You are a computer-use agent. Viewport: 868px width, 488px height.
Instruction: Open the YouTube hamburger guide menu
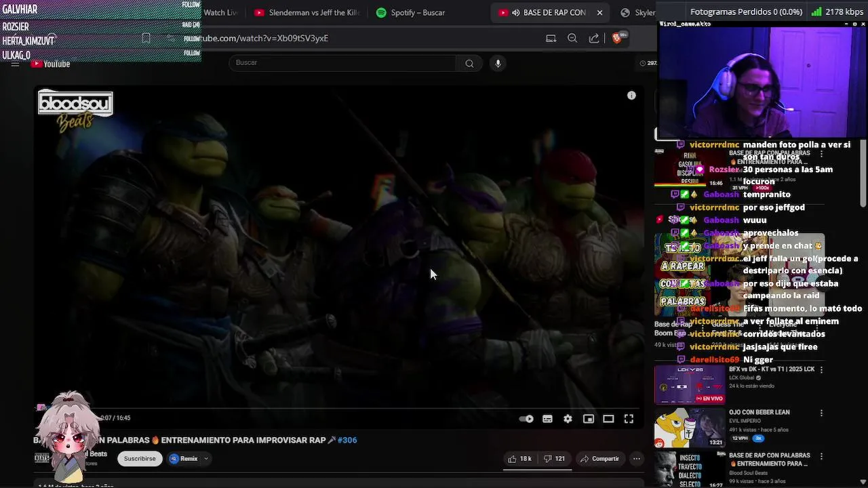[x=15, y=64]
